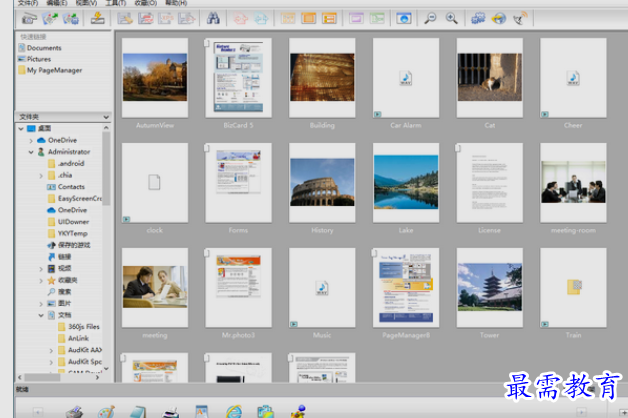Viewport: 628px width, 418px height.
Task: Select the AutumnView image thumbnail
Action: pyautogui.click(x=155, y=78)
